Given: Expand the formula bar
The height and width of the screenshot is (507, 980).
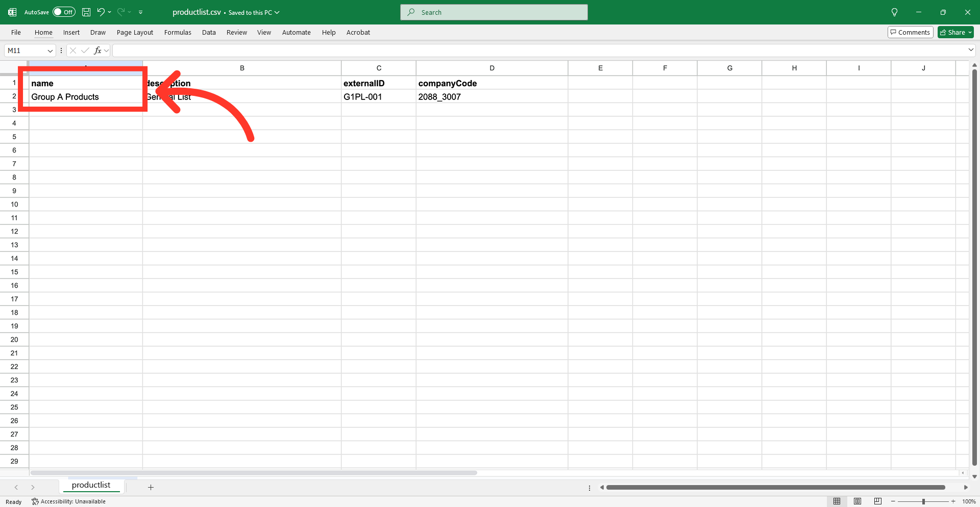Looking at the screenshot, I should tap(970, 50).
